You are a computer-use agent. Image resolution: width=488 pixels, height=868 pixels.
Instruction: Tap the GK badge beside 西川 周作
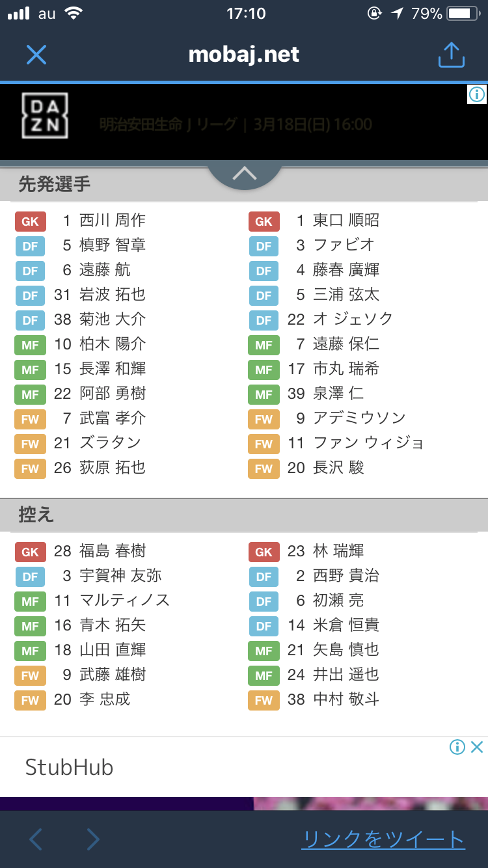31,221
